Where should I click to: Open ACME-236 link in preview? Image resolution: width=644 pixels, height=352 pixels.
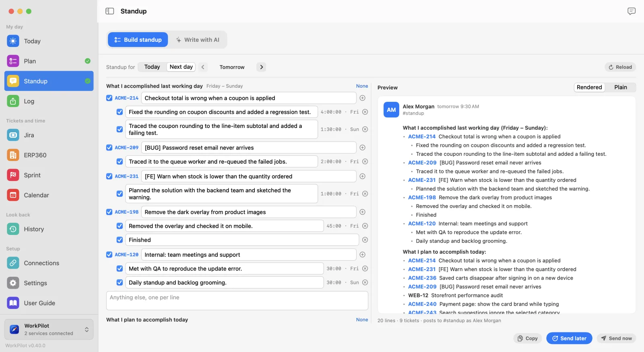pos(422,278)
